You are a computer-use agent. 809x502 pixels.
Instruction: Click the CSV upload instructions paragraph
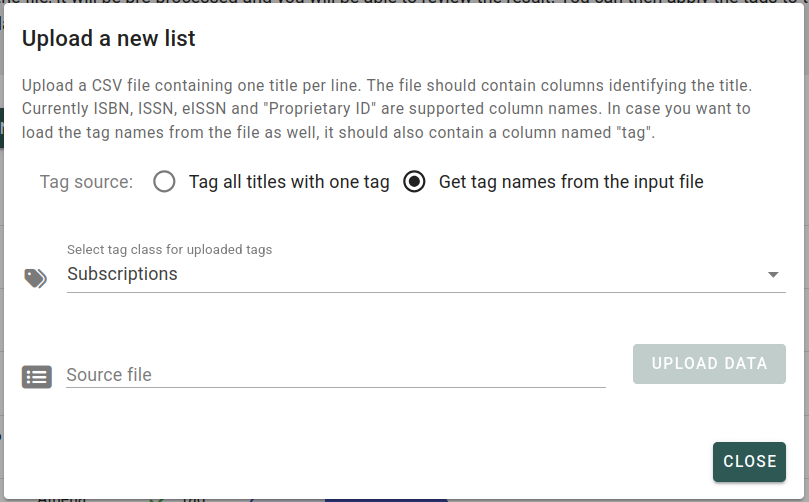point(386,109)
